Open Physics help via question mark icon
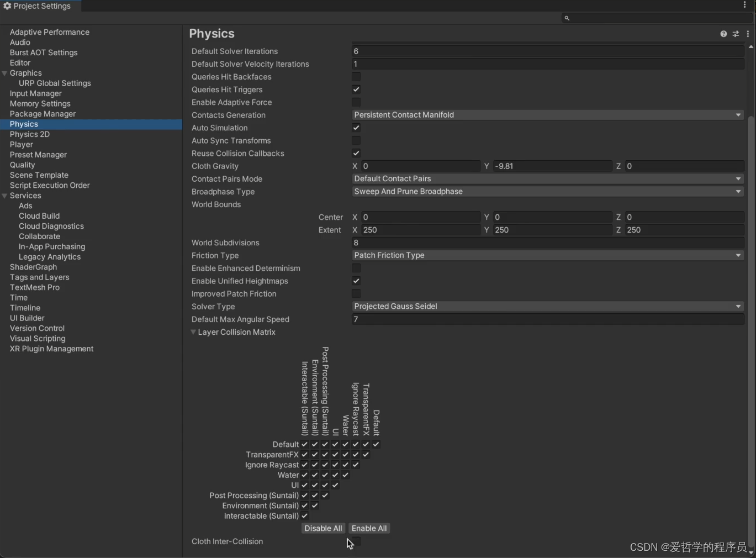This screenshot has height=558, width=756. pos(723,34)
